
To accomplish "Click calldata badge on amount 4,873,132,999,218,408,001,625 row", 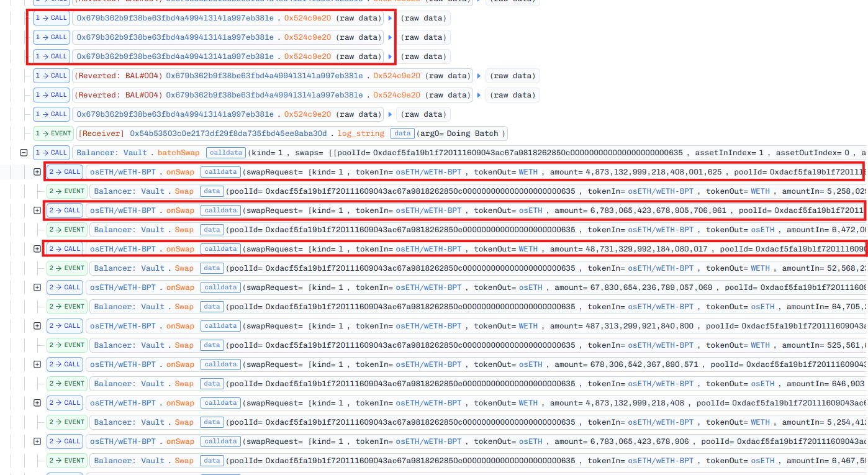I will coord(220,172).
